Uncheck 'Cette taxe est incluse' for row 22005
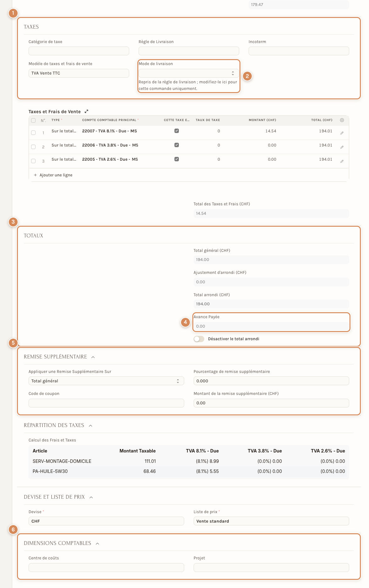The image size is (369, 588). click(177, 159)
